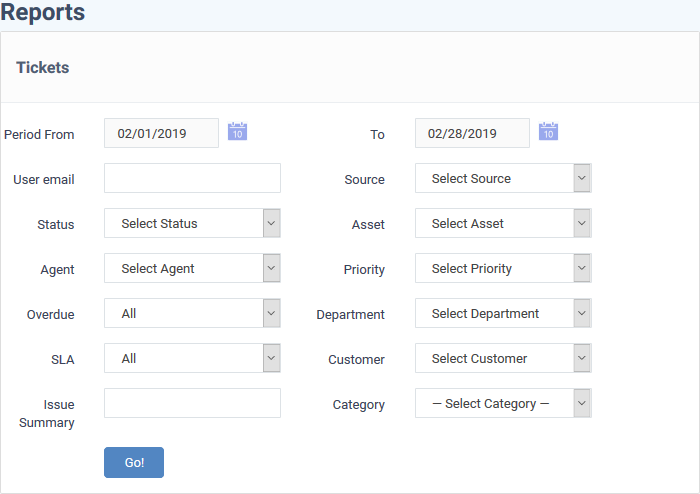
Task: Open the Overdue dropdown showing All
Action: coord(192,313)
